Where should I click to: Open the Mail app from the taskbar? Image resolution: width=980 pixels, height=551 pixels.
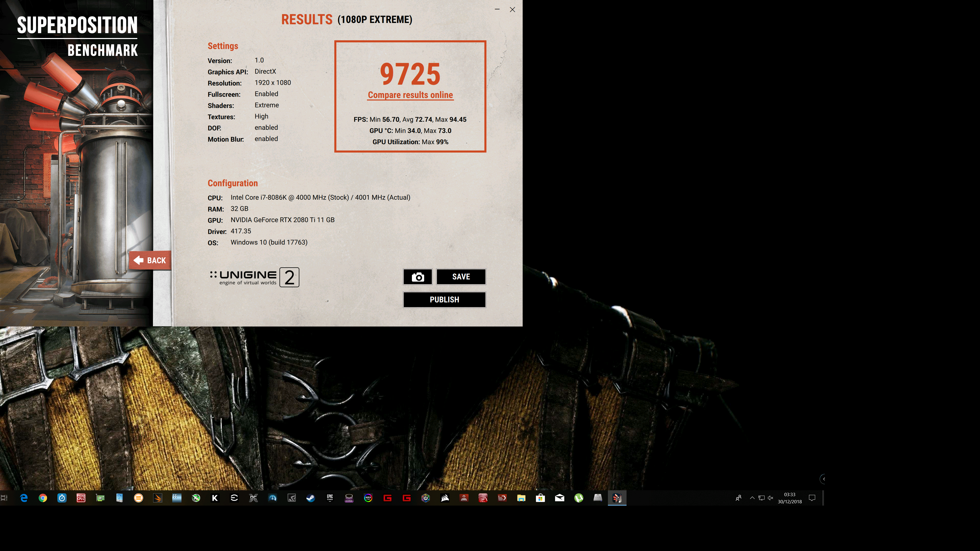[x=560, y=498]
